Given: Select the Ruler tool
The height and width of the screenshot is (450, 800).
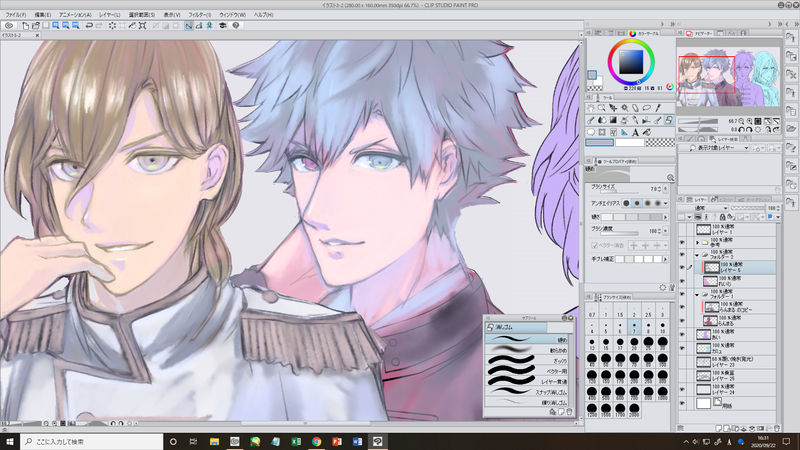Looking at the screenshot, I should [x=624, y=133].
